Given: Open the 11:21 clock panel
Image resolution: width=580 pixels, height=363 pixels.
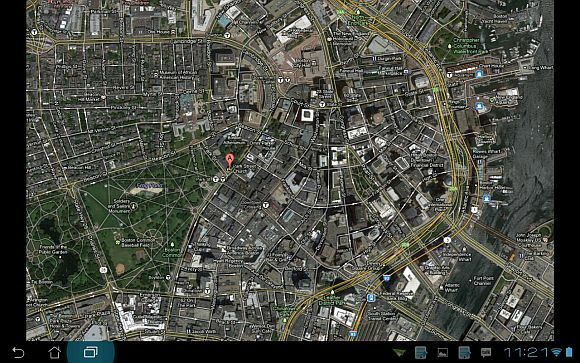Looking at the screenshot, I should [527, 352].
